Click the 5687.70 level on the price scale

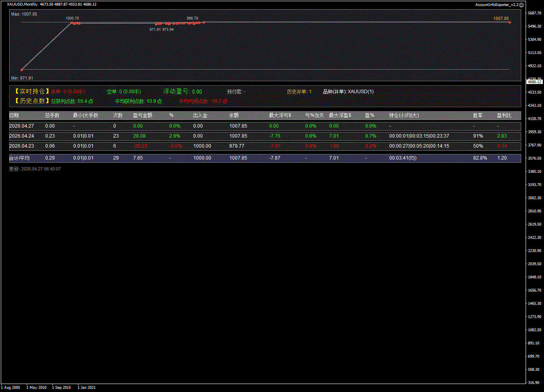[x=534, y=13]
